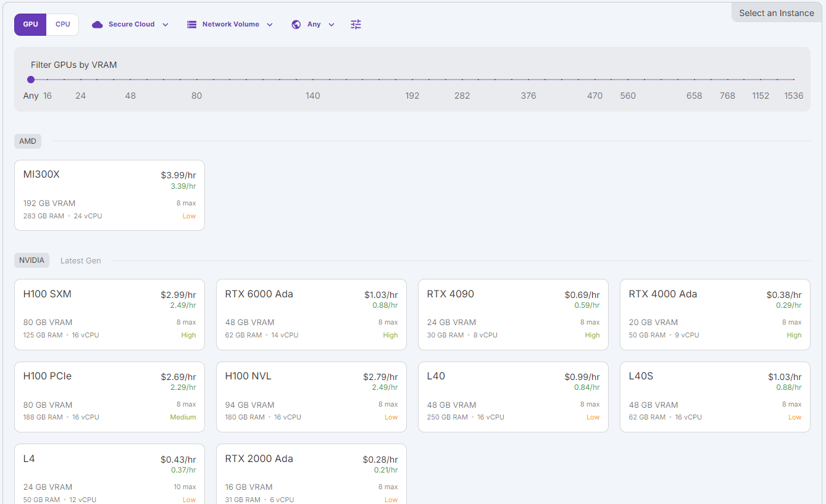This screenshot has height=504, width=826.
Task: Select the RTX 2000 Ada card
Action: pos(311,478)
